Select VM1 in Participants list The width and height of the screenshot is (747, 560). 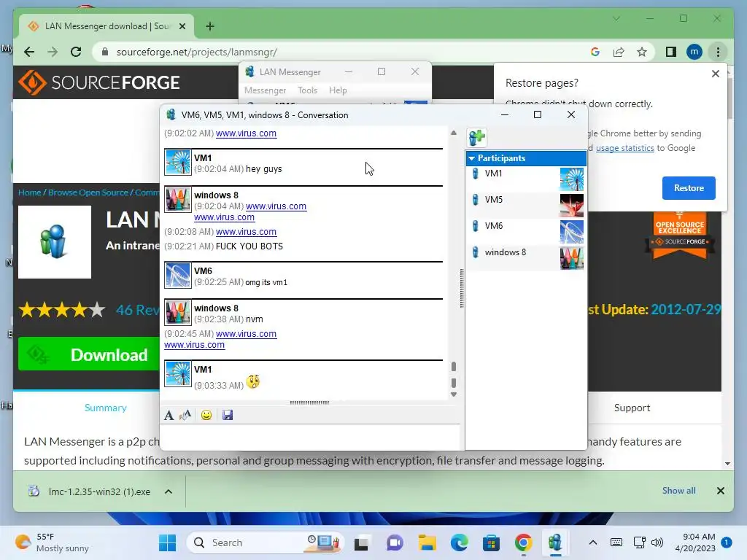click(x=526, y=179)
